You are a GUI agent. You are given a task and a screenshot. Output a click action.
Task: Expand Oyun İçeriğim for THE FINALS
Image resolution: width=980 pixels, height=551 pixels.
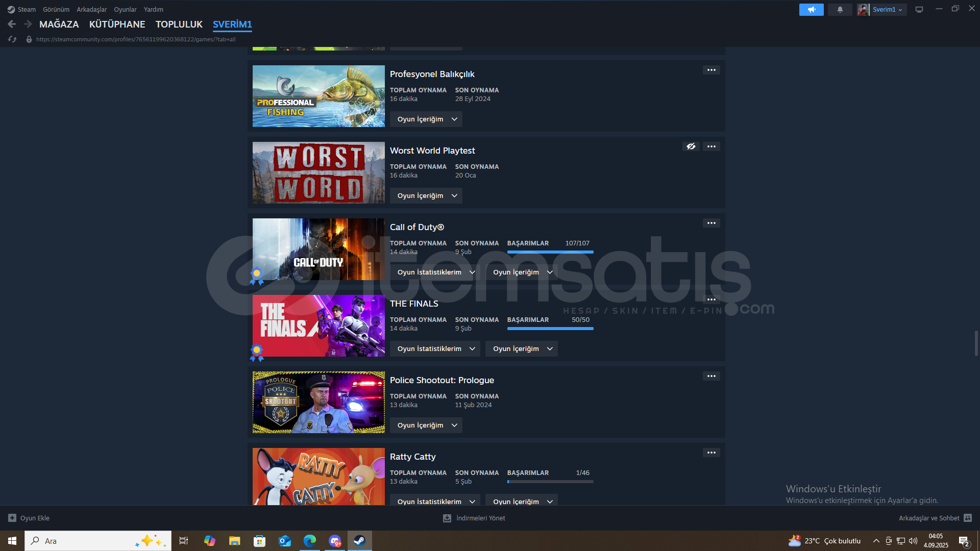click(x=522, y=348)
